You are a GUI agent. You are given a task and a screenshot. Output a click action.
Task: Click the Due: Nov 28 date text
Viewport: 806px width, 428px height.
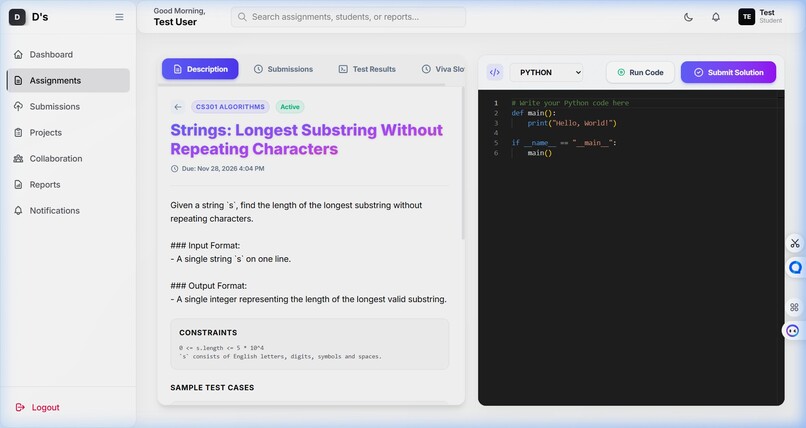(223, 169)
